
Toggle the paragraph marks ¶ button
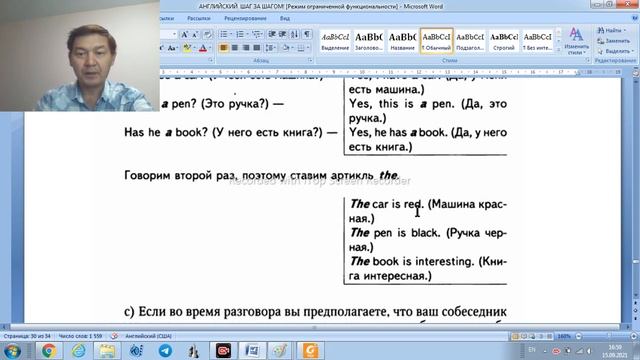pos(307,34)
